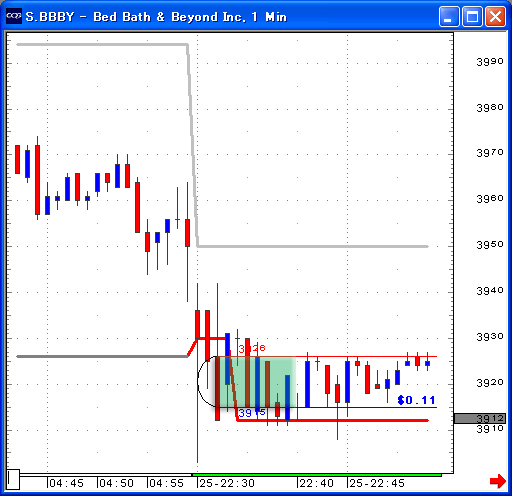Click the 3970 price axis label

[x=490, y=153]
